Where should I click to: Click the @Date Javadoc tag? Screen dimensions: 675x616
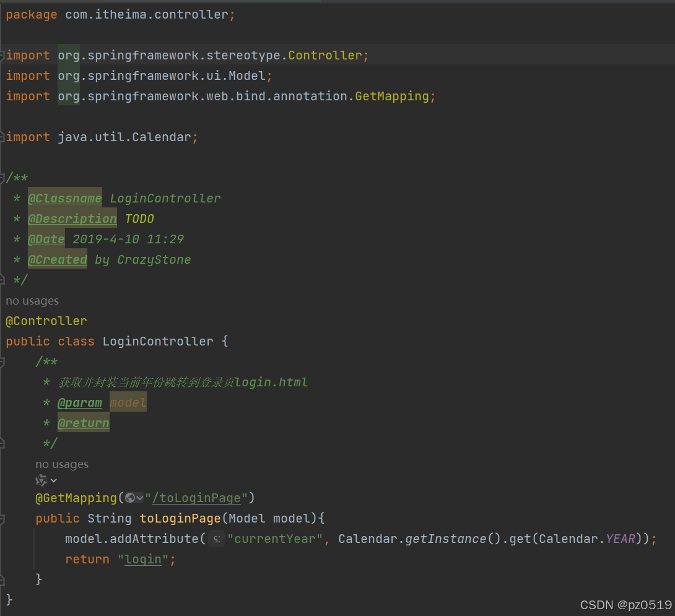(x=46, y=239)
